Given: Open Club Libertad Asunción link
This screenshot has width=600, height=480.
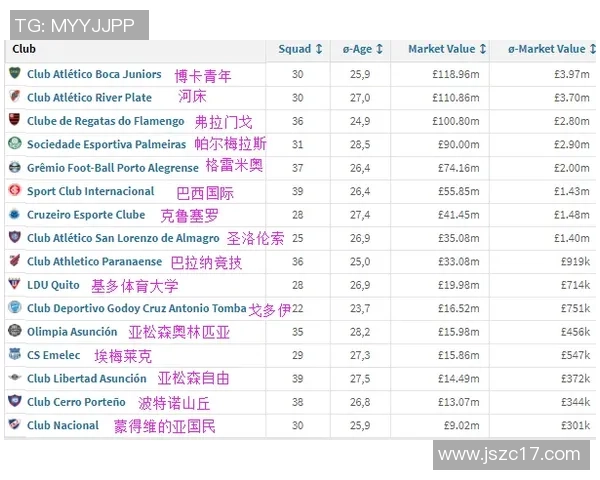Looking at the screenshot, I should [87, 379].
